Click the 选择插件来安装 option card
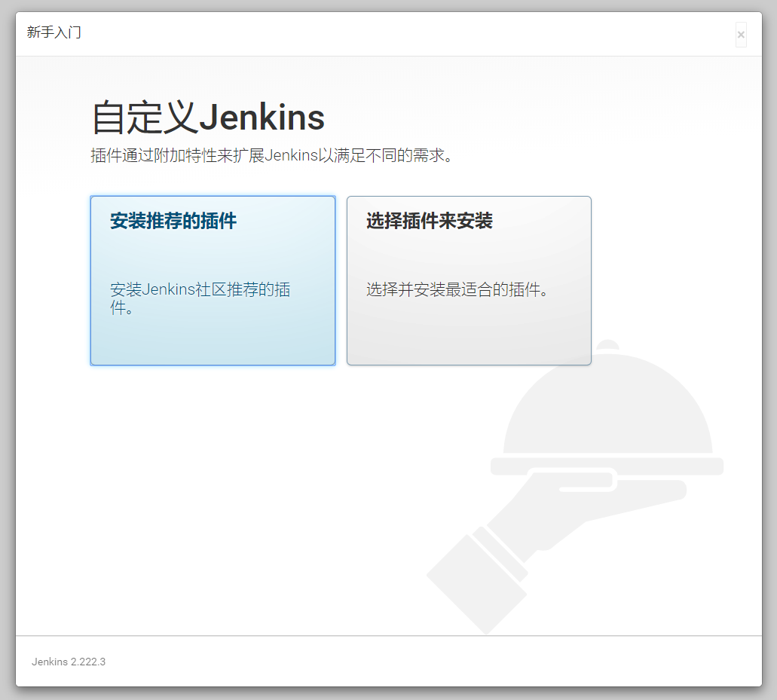 (469, 281)
